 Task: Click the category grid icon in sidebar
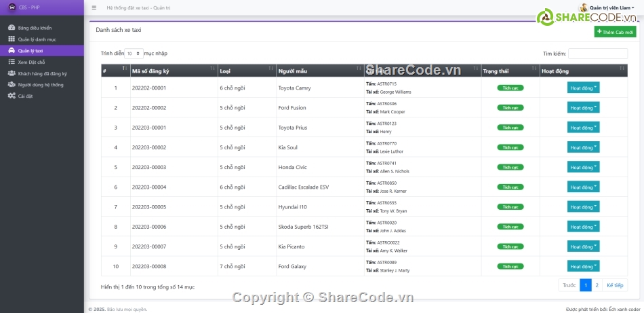(x=12, y=39)
